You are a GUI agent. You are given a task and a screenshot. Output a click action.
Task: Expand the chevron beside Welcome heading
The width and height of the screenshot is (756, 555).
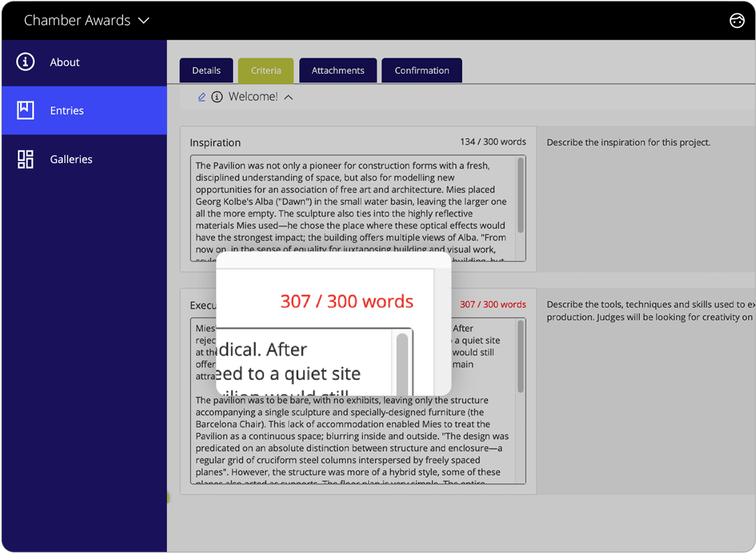tap(288, 97)
